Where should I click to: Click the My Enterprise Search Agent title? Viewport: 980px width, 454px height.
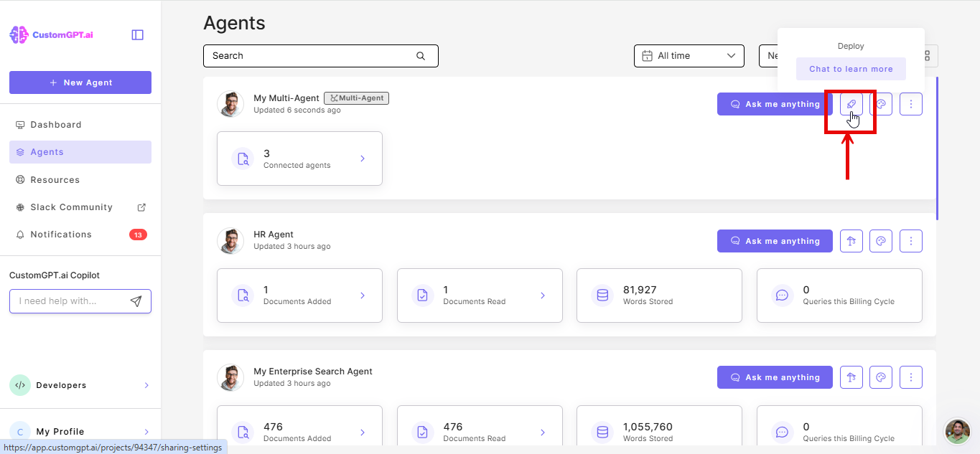313,372
